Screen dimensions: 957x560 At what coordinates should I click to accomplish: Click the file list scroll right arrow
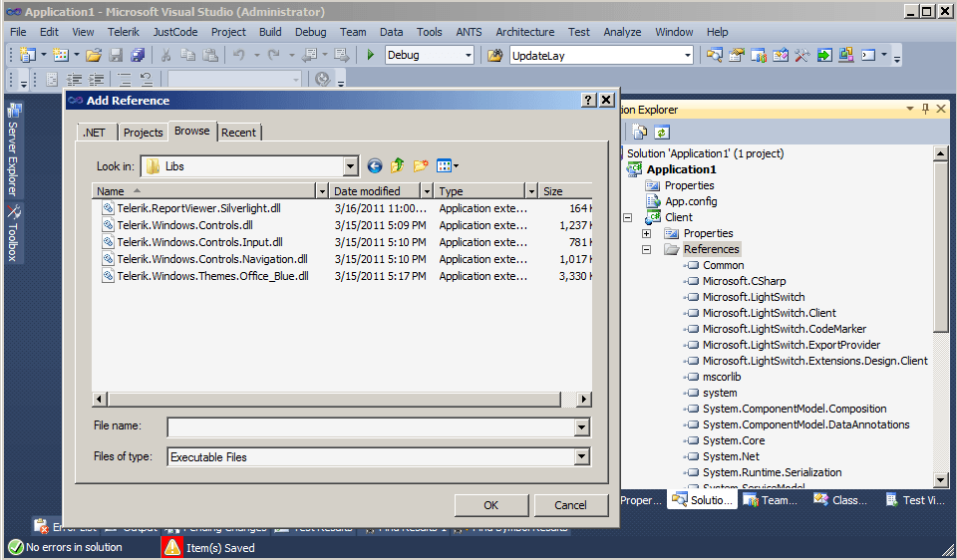(584, 400)
